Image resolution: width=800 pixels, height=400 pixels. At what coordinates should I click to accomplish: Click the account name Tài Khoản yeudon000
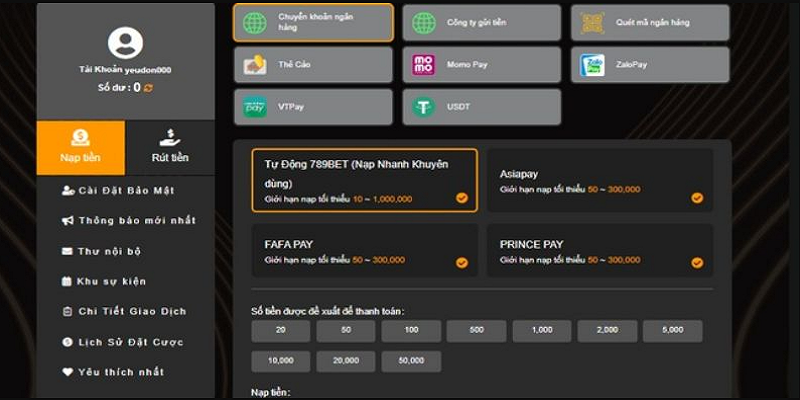pos(125,70)
